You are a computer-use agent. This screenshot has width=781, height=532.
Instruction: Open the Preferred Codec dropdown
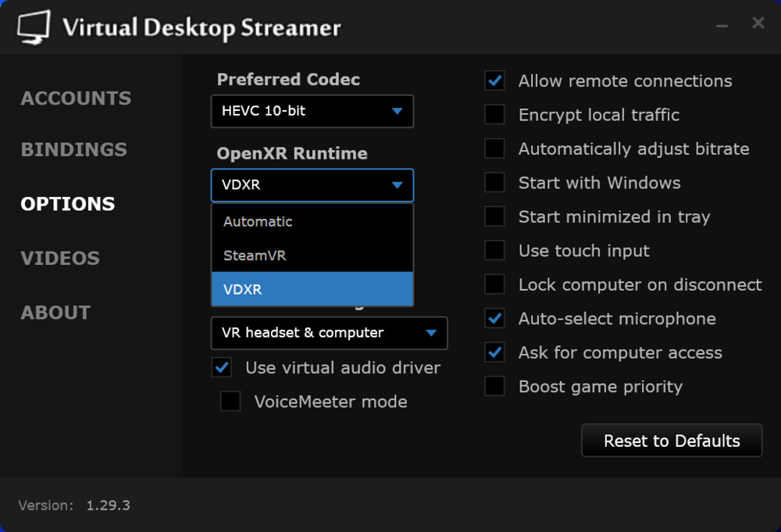[312, 111]
